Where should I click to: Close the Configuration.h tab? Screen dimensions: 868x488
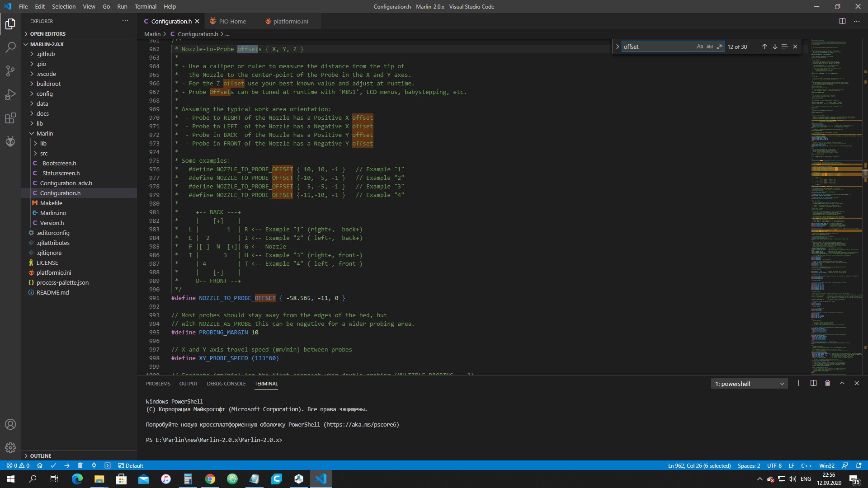pos(197,21)
